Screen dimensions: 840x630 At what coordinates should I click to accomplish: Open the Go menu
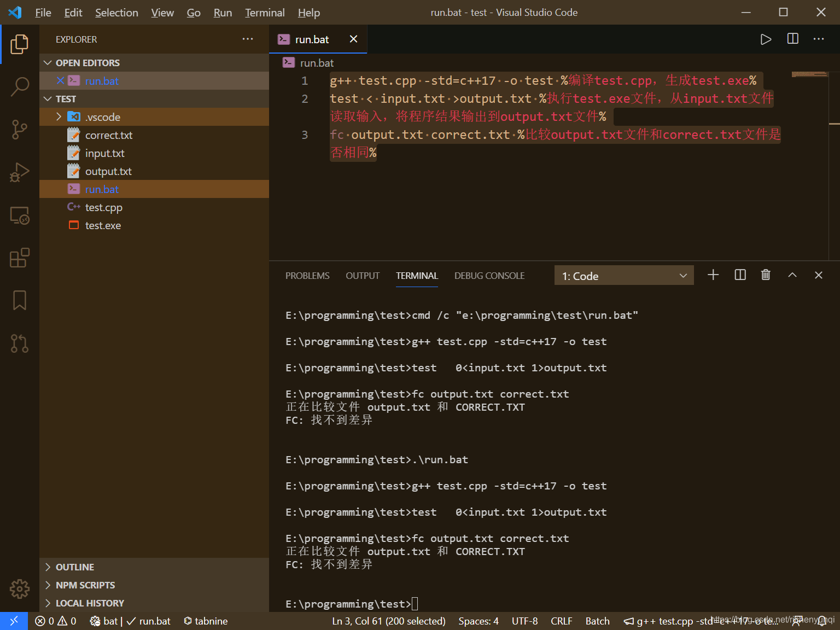pyautogui.click(x=194, y=12)
